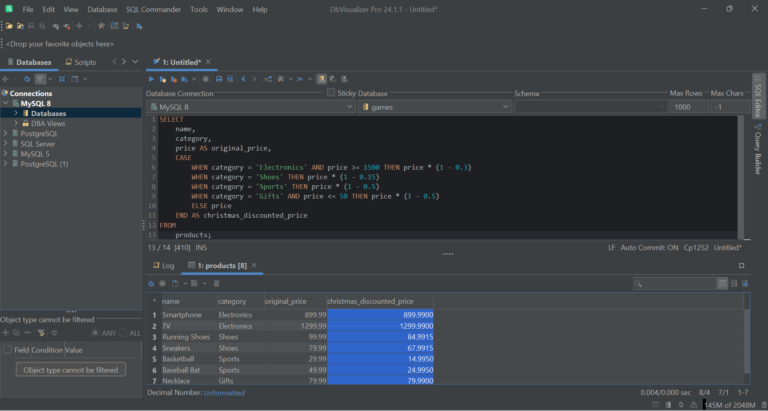Check the Field header checkbox in filter table

[x=7, y=350]
